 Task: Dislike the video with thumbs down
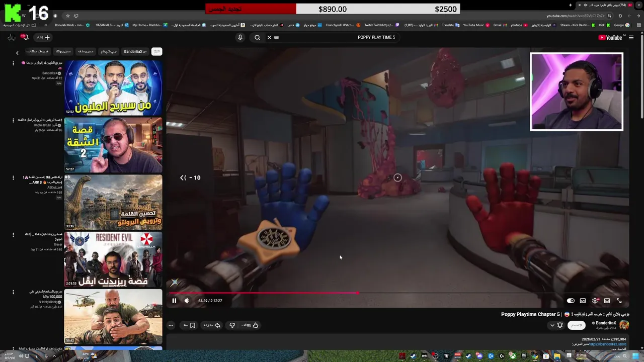click(232, 325)
